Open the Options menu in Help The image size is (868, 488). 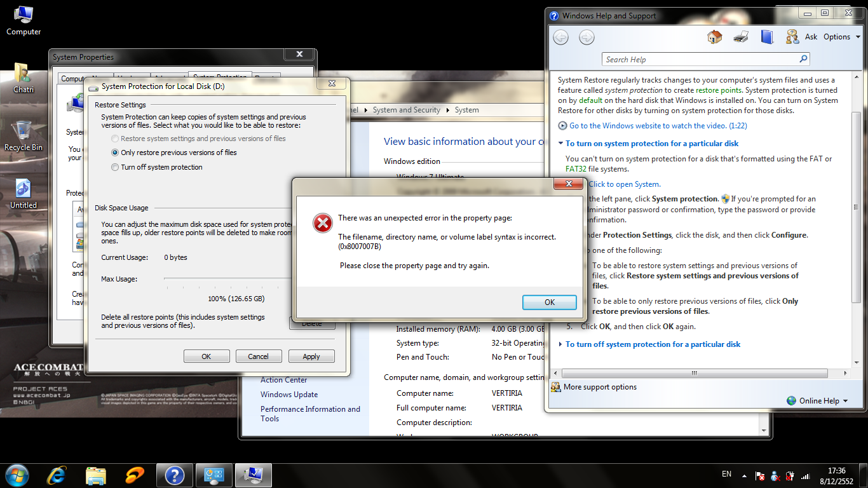[842, 37]
